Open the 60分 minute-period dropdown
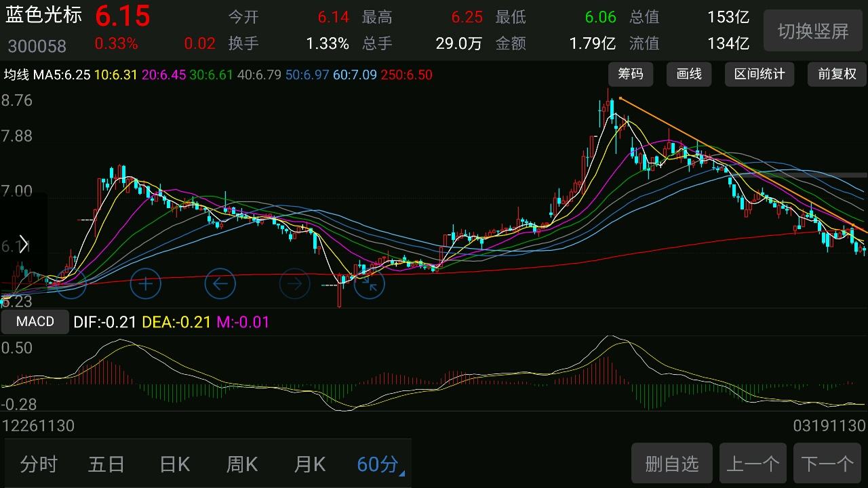 point(380,464)
